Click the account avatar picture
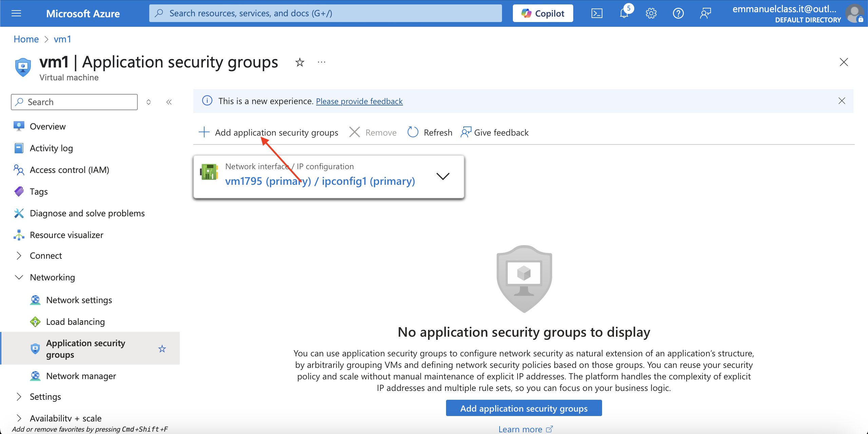This screenshot has width=868, height=434. click(x=854, y=13)
